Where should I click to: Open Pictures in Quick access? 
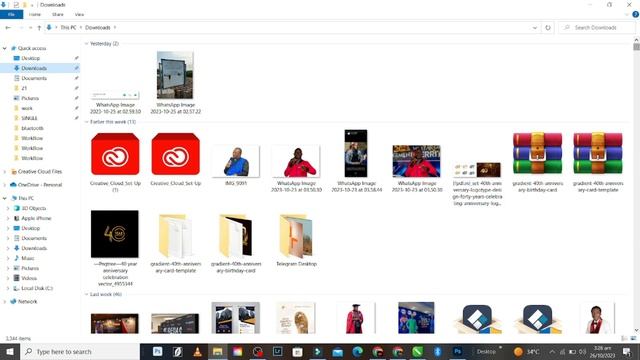30,98
